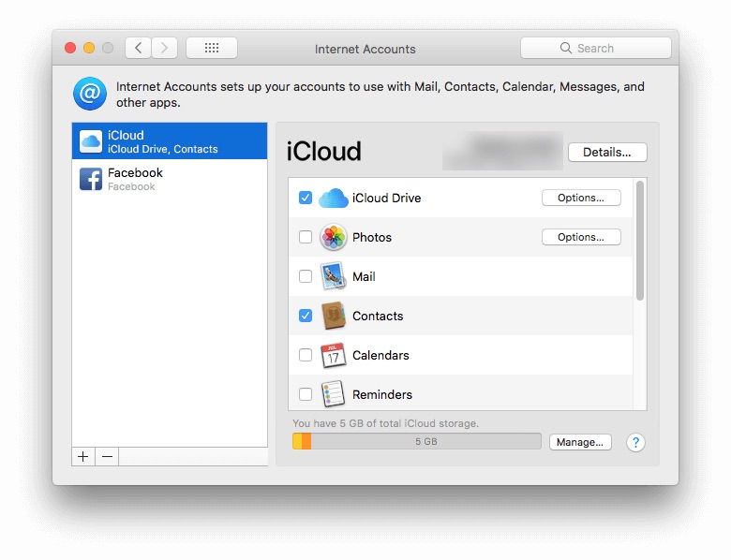731x560 pixels.
Task: Uncheck the Contacts checkbox
Action: coord(306,316)
